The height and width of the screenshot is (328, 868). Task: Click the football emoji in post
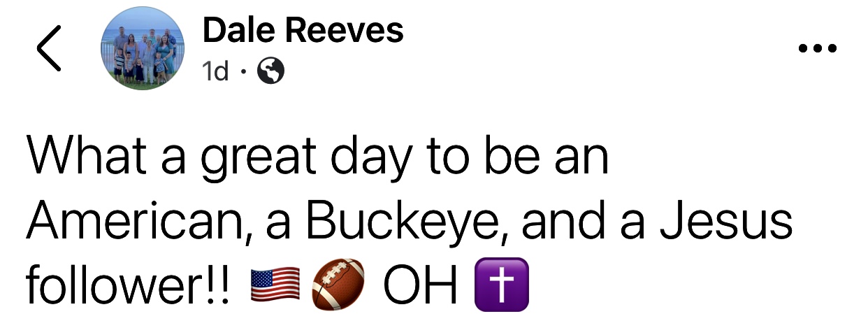coord(338,285)
